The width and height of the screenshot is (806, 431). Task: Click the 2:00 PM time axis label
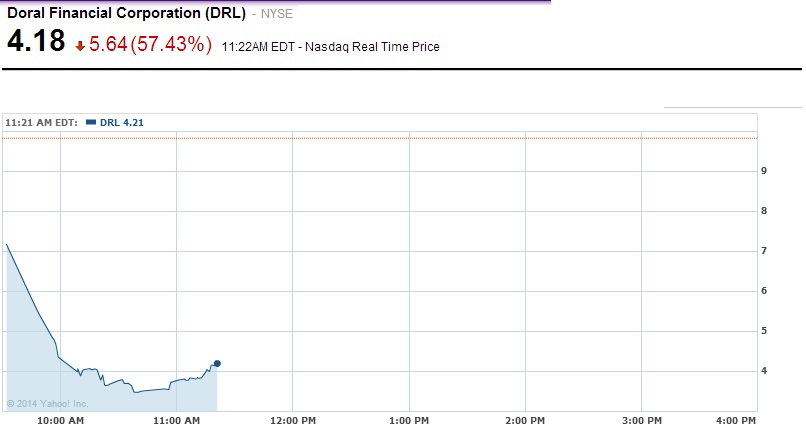click(x=524, y=420)
